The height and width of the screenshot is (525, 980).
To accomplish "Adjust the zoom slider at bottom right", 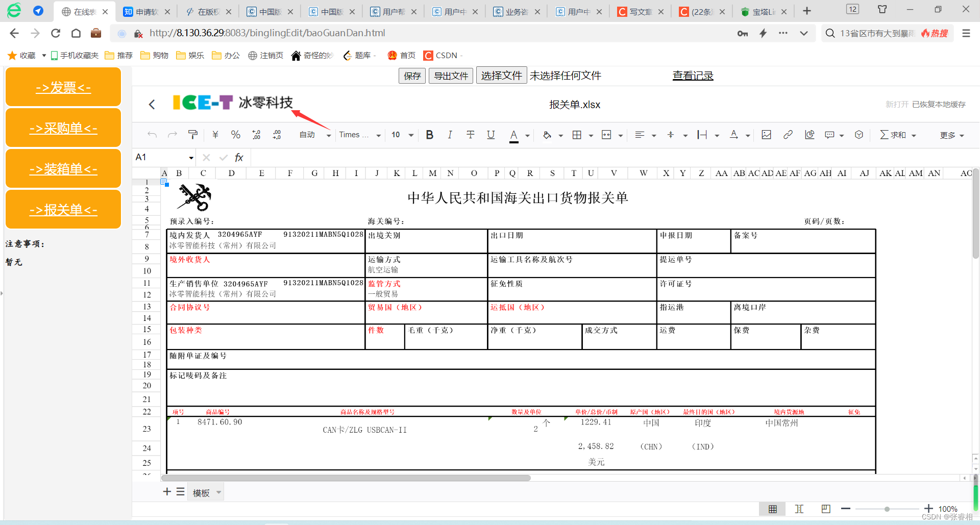I will (887, 509).
